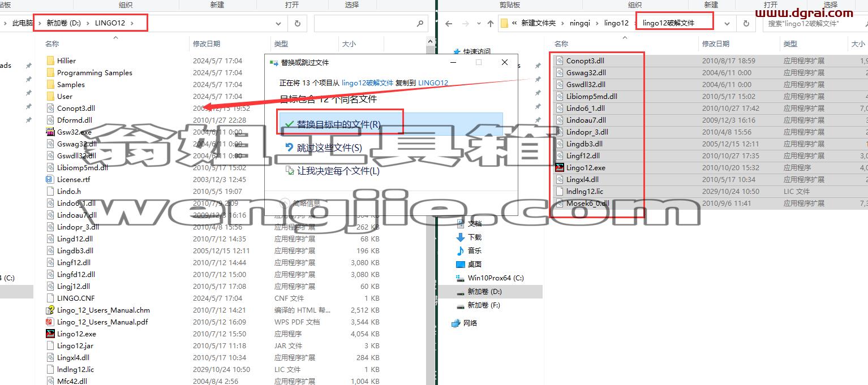
Task: Open chevron after 新建文件夹 in right breadcrumb
Action: [561, 23]
